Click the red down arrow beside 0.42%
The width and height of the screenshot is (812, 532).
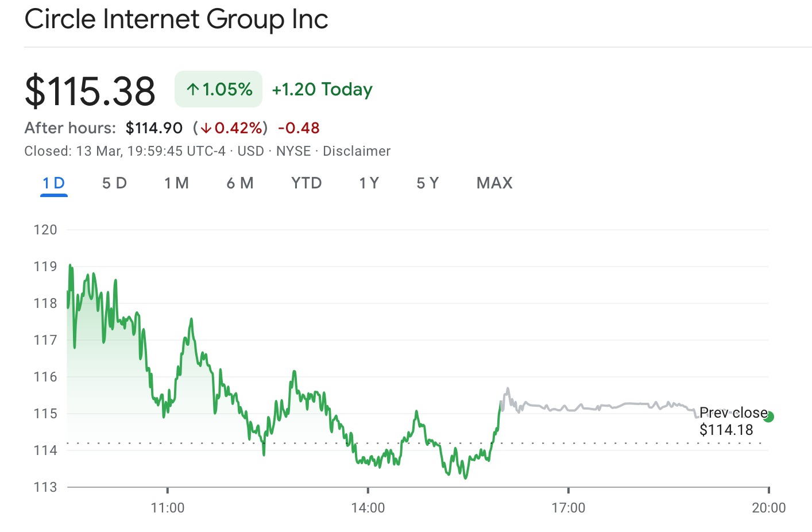206,128
